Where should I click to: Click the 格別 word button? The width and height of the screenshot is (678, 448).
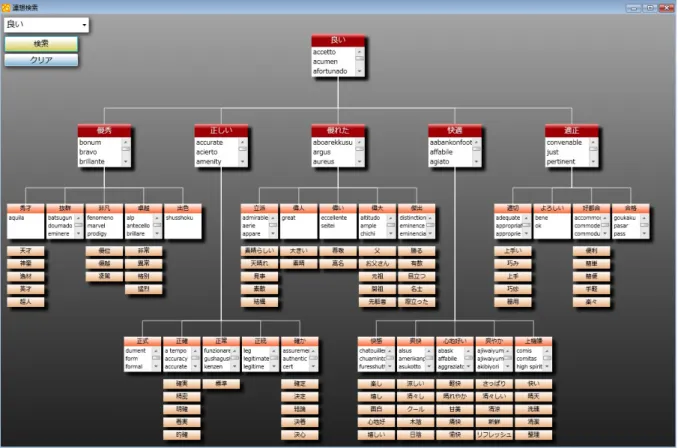(x=144, y=276)
